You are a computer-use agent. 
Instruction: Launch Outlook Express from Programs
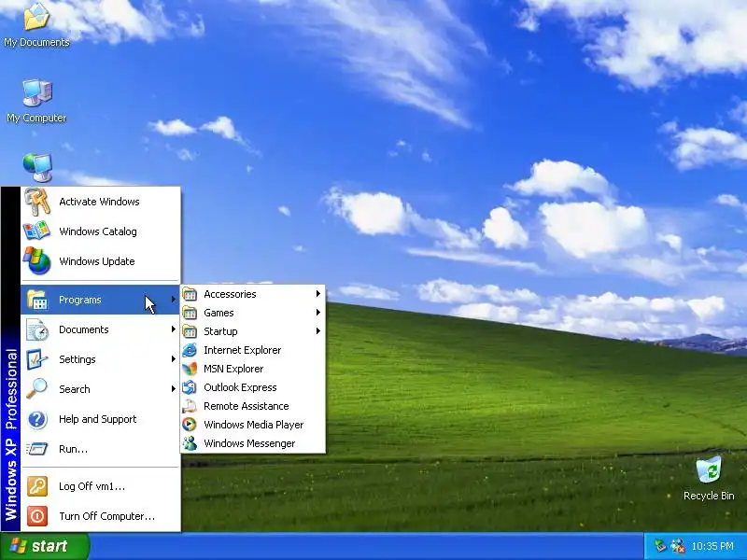pyautogui.click(x=253, y=387)
